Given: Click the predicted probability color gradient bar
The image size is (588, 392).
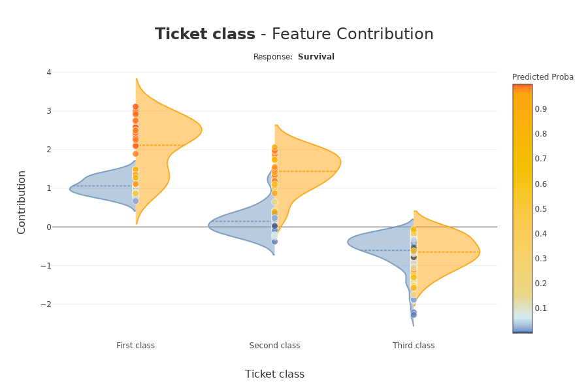Looking at the screenshot, I should [522, 209].
